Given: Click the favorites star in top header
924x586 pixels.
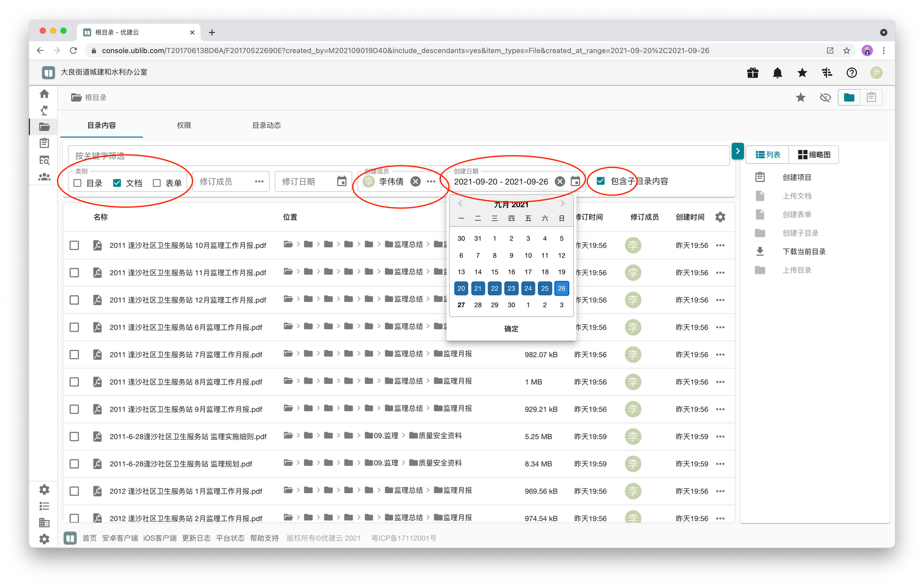Looking at the screenshot, I should (x=802, y=72).
